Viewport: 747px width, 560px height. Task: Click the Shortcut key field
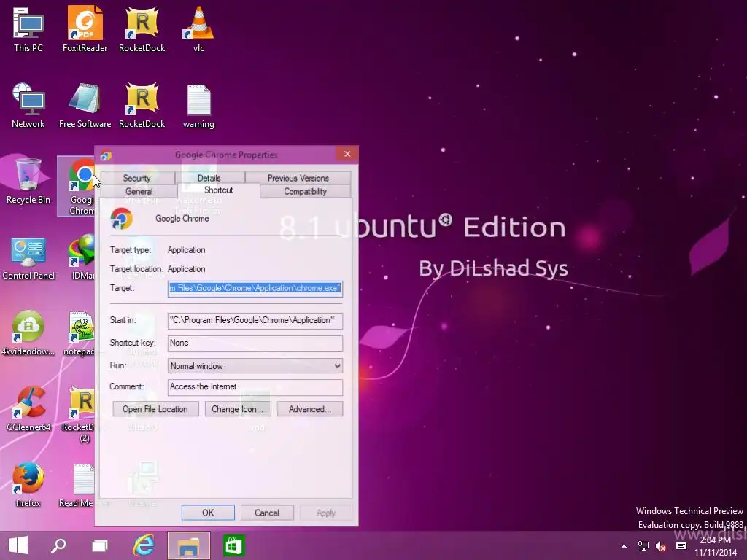pos(255,343)
